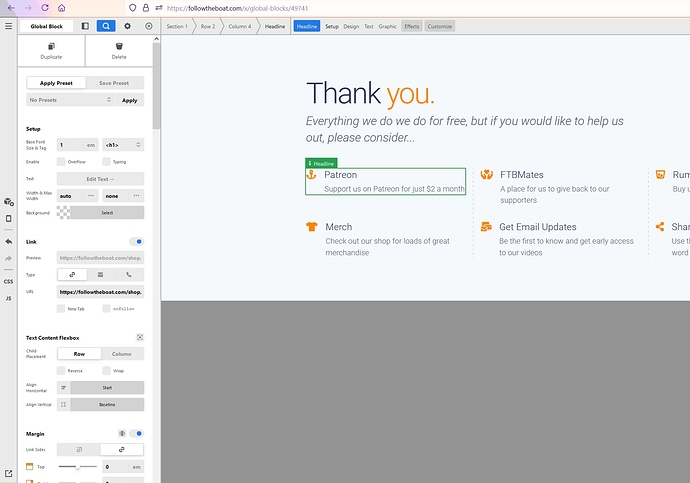The width and height of the screenshot is (690, 483).
Task: Open the Graphic tab in top bar
Action: pos(387,26)
